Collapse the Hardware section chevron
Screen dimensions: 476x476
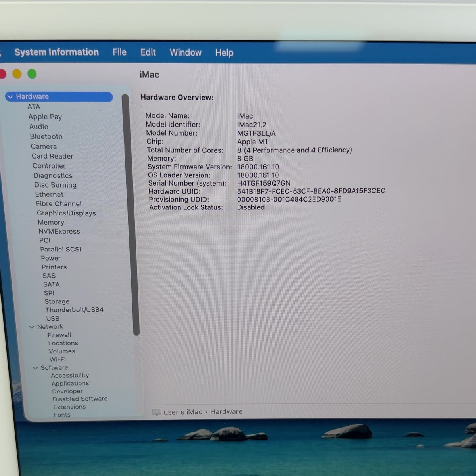(10, 97)
